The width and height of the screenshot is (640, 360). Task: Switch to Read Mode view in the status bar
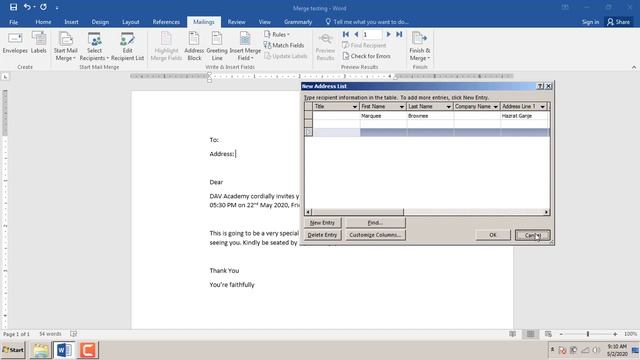coord(513,334)
